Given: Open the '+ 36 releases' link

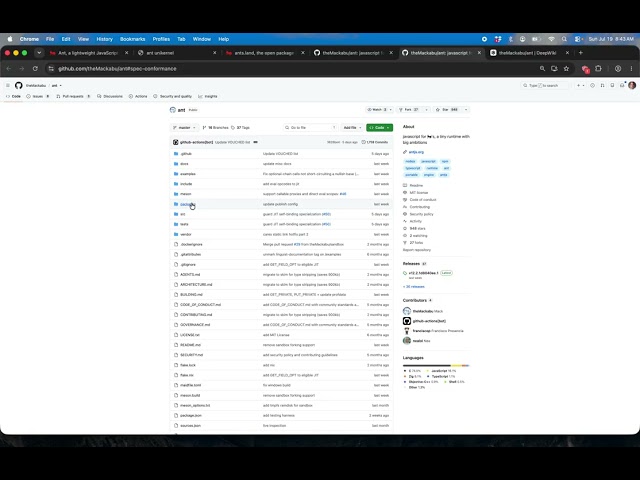Looking at the screenshot, I should click(413, 287).
